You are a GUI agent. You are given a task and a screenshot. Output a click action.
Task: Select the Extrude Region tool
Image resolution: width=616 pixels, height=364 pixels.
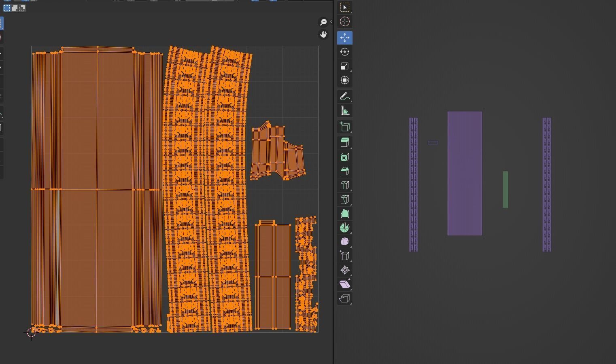[344, 142]
